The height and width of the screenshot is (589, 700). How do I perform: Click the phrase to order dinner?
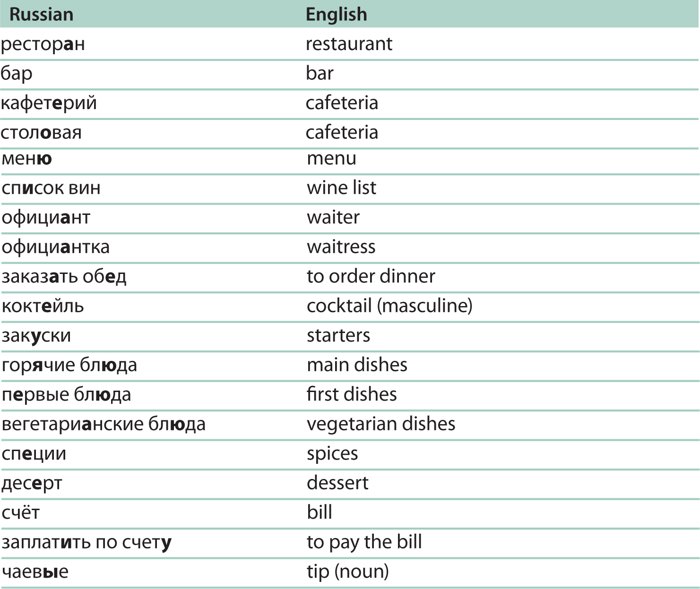click(x=371, y=276)
